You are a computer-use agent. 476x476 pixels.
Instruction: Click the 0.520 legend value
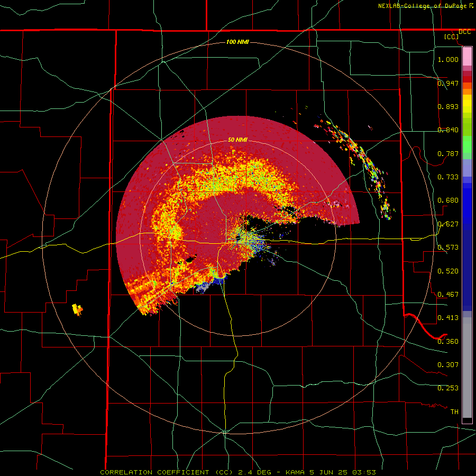tap(448, 271)
